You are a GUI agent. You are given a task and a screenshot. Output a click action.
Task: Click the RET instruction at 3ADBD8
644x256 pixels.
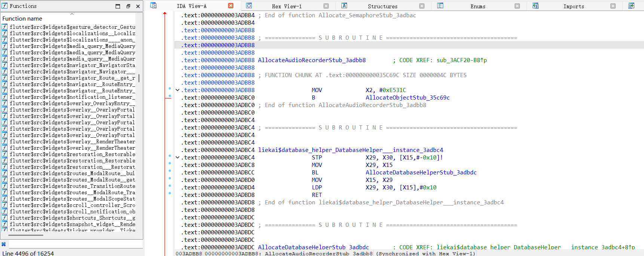pos(317,195)
